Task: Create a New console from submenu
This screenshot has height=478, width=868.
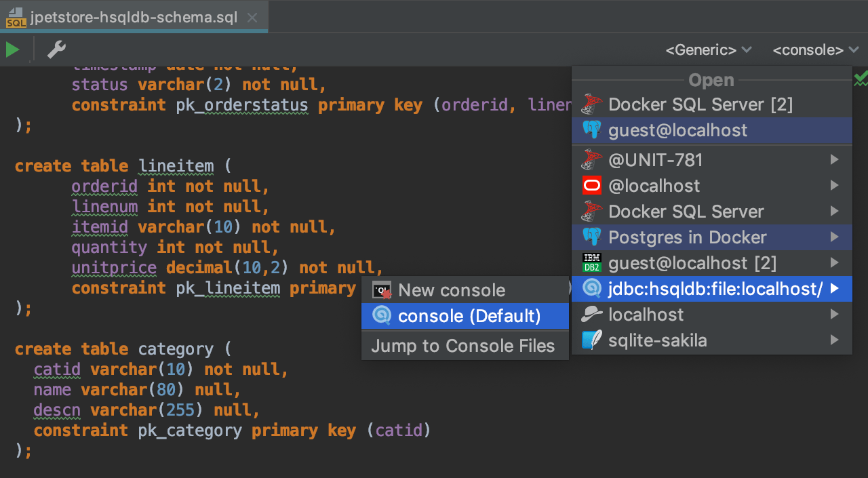Action: (x=452, y=290)
